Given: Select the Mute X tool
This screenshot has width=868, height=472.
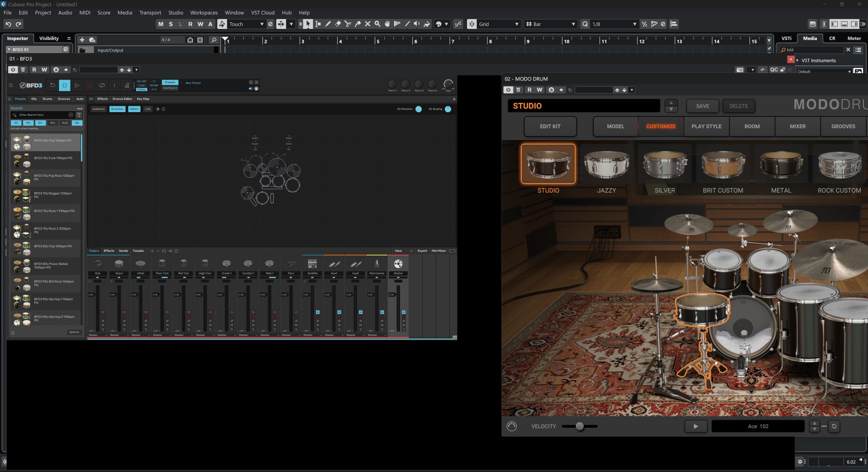Looking at the screenshot, I should [x=368, y=24].
